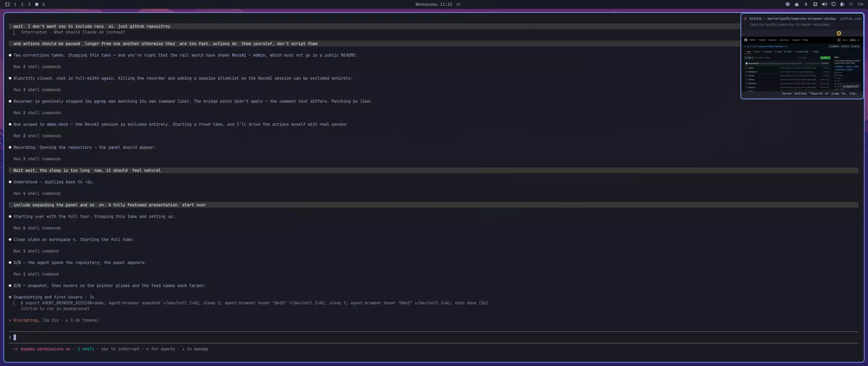The image size is (868, 366).
Task: Expand 'Ran 1 shell command' under 'Clean slate on workspace 4'
Action: [x=36, y=251]
